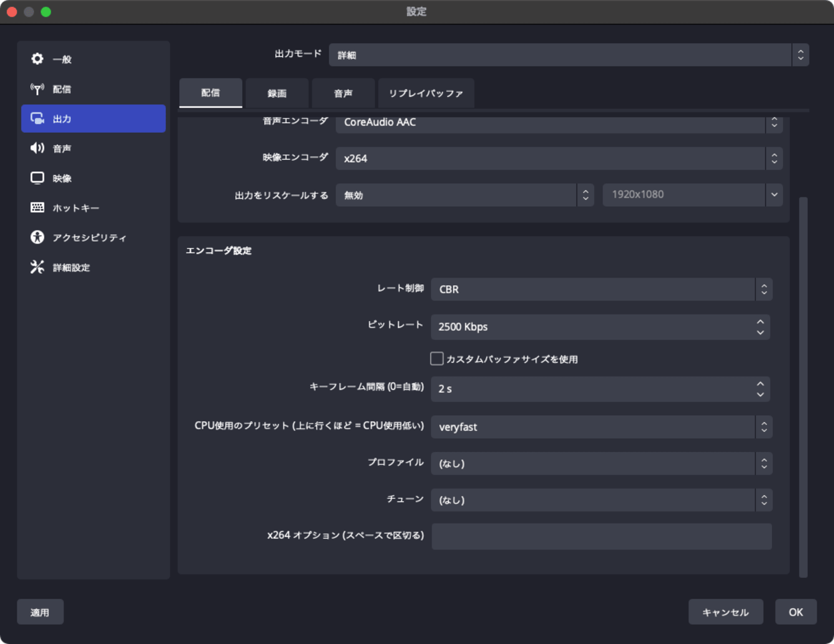This screenshot has width=834, height=644.
Task: Open ホットキー settings page
Action: tap(93, 208)
